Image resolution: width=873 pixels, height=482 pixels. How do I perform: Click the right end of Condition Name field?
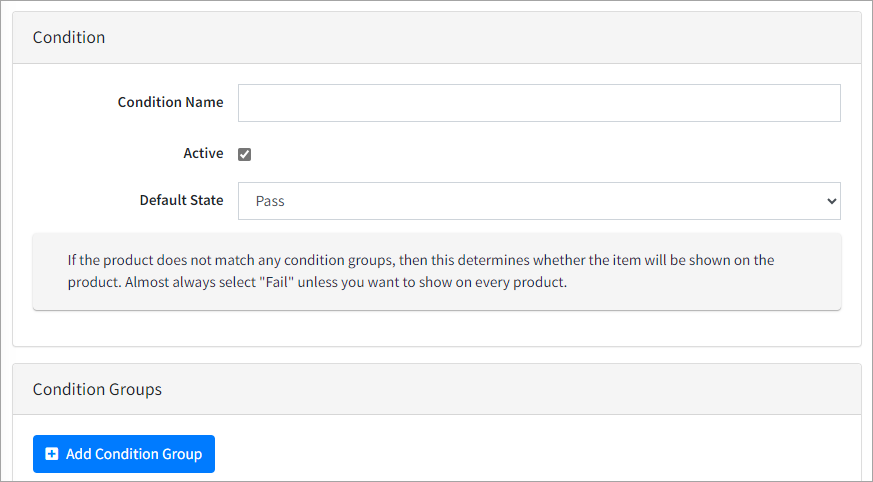pyautogui.click(x=820, y=103)
